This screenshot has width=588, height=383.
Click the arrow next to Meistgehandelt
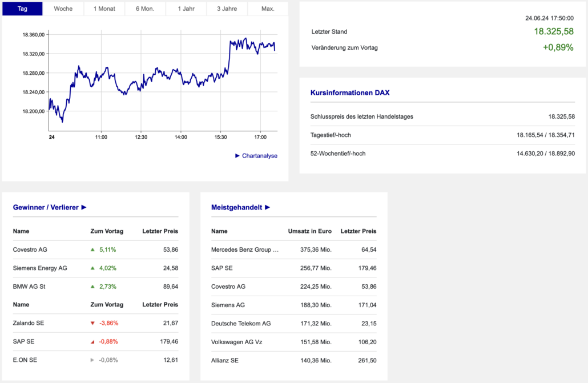[267, 207]
